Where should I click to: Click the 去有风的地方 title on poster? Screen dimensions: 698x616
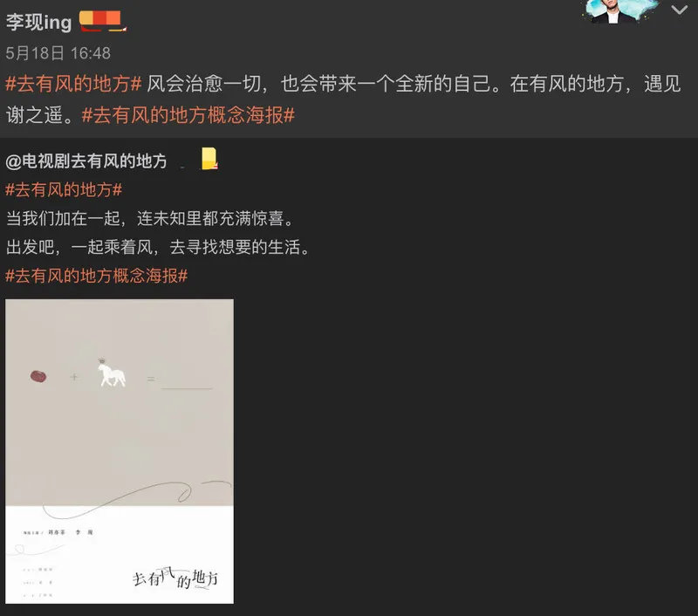point(175,578)
